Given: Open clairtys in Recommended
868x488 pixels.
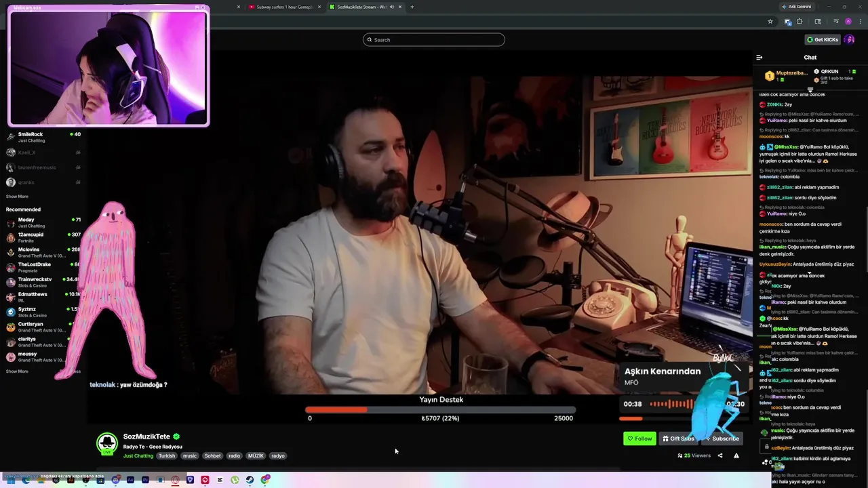Looking at the screenshot, I should point(43,342).
